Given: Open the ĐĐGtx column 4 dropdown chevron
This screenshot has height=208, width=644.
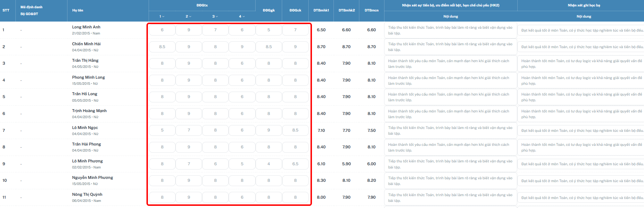Looking at the screenshot, I should click(243, 17).
